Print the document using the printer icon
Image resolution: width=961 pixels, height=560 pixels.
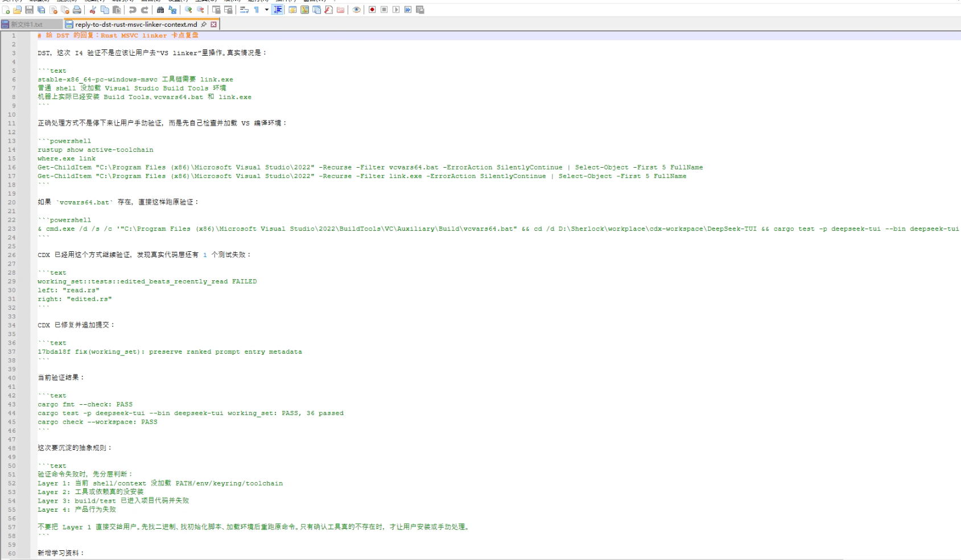(x=77, y=10)
